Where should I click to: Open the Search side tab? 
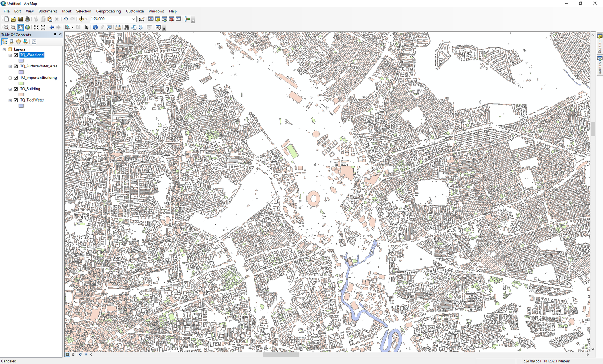click(599, 65)
